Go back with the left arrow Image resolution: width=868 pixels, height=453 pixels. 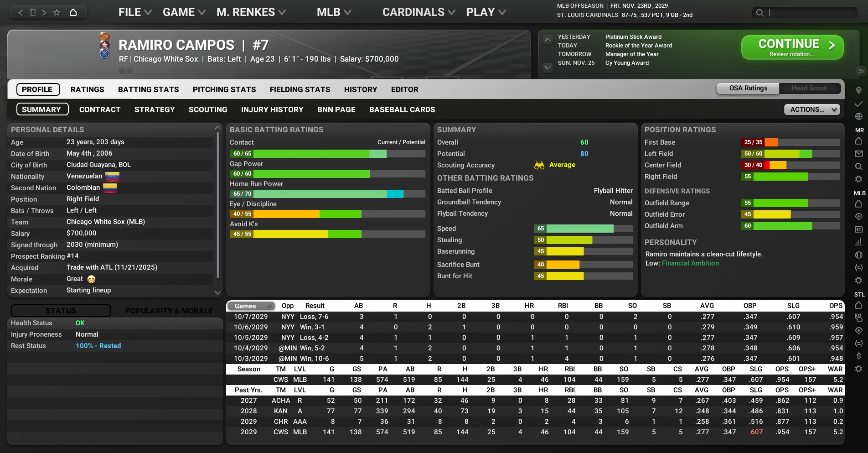click(21, 12)
